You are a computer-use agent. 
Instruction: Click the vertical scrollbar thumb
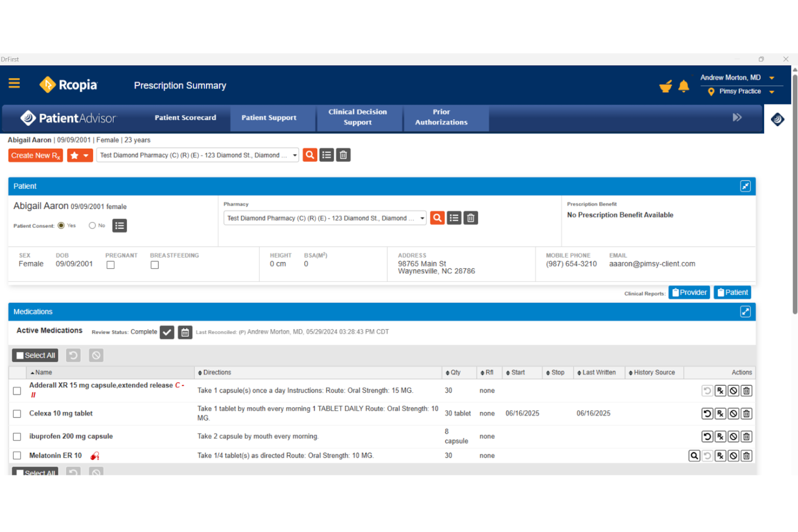coord(795,194)
